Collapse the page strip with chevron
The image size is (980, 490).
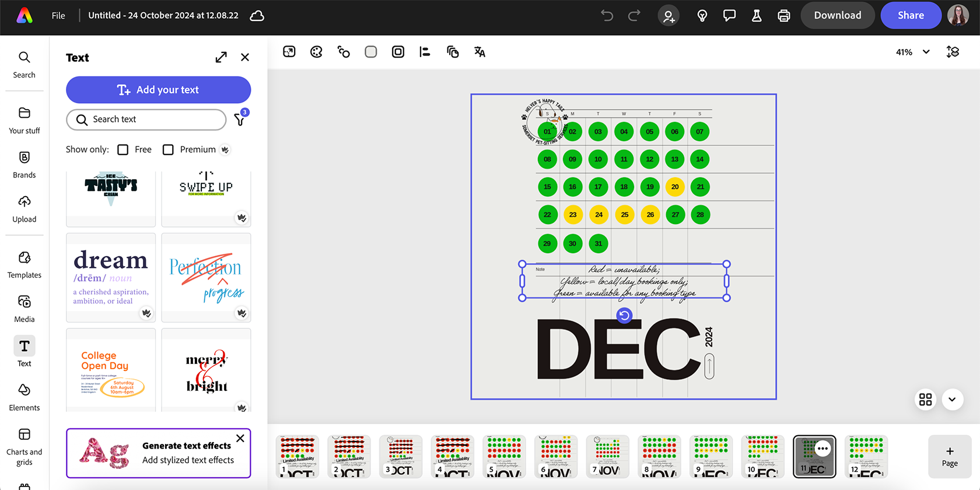click(952, 400)
